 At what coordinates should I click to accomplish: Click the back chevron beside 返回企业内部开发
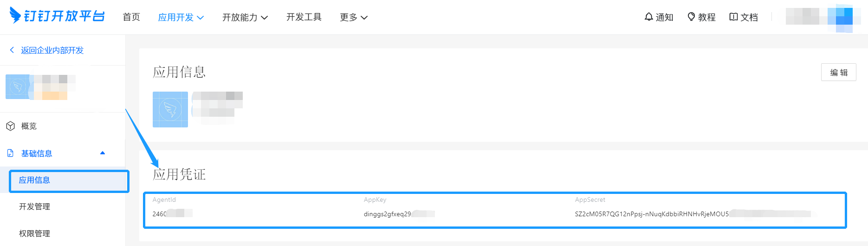click(12, 50)
